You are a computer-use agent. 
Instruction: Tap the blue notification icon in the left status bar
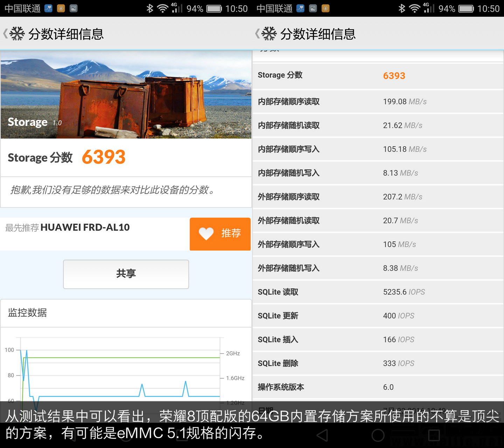point(48,8)
